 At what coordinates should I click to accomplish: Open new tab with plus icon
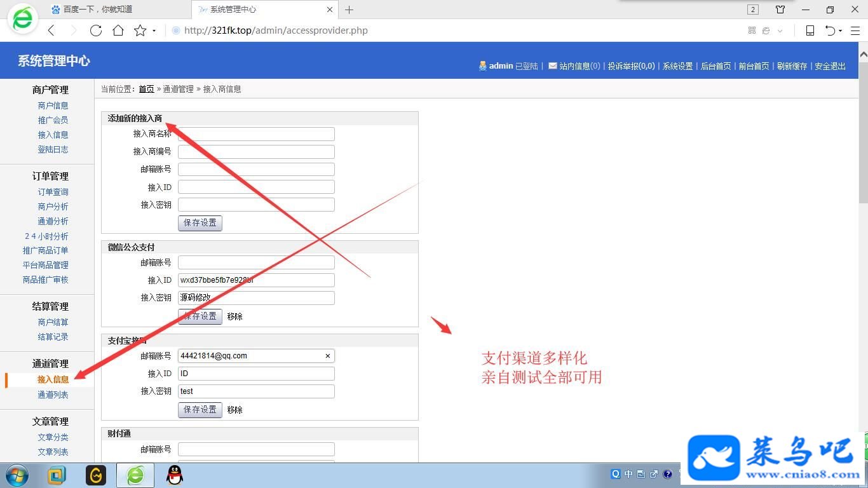pyautogui.click(x=349, y=10)
